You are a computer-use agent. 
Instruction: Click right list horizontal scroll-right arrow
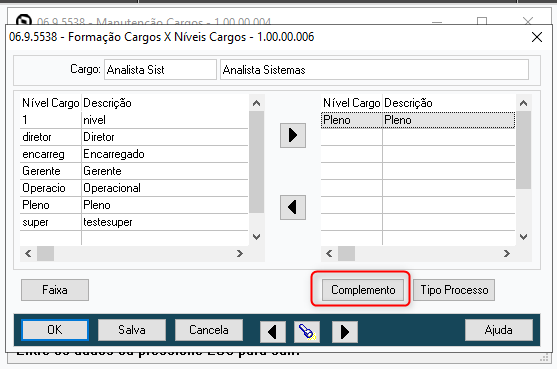(x=507, y=254)
